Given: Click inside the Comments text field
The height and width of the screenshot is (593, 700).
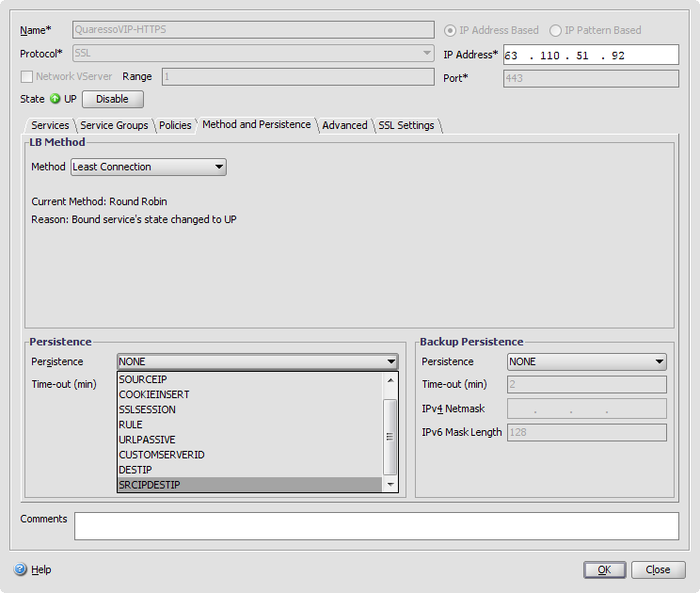Looking at the screenshot, I should 376,525.
